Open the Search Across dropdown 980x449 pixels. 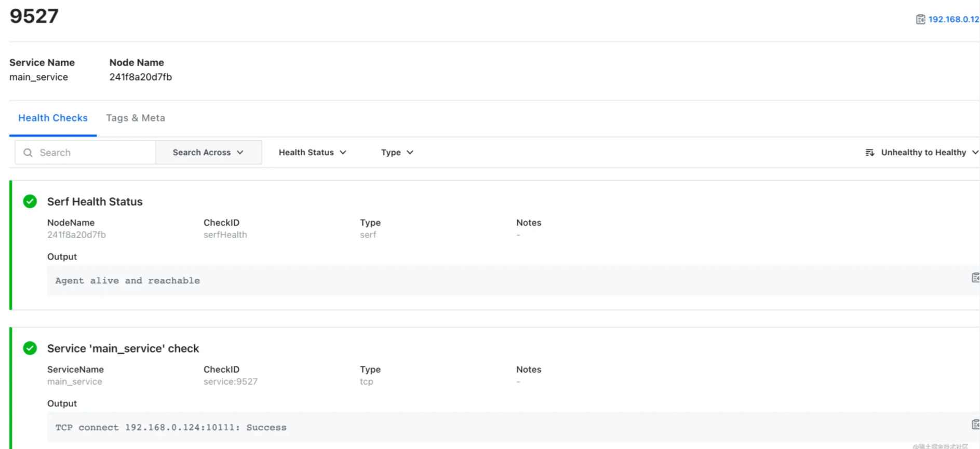click(x=208, y=153)
